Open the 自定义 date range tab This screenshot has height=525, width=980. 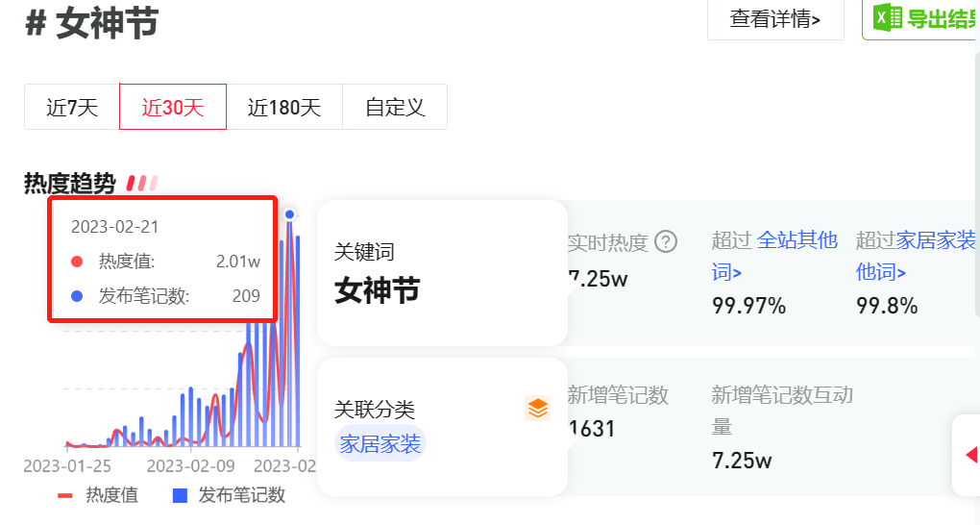click(395, 107)
